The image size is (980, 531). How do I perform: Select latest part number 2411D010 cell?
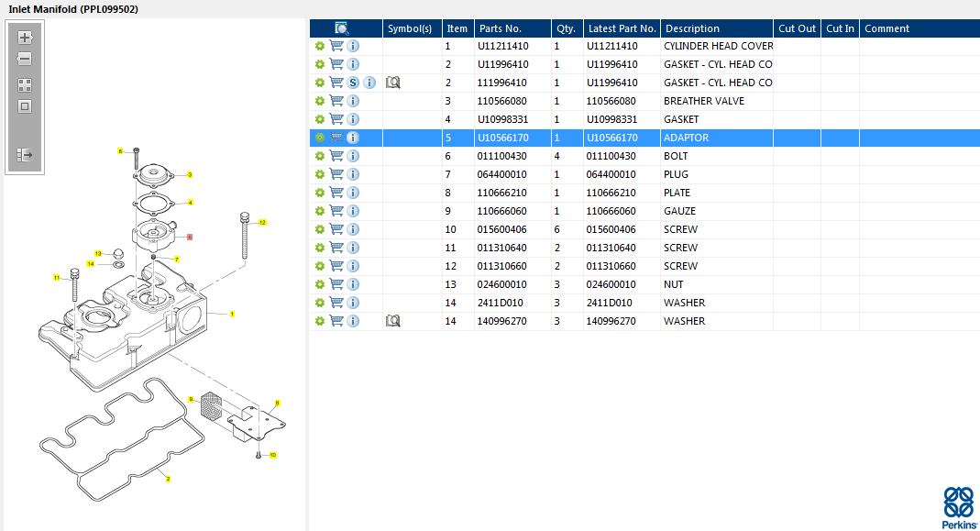(622, 303)
